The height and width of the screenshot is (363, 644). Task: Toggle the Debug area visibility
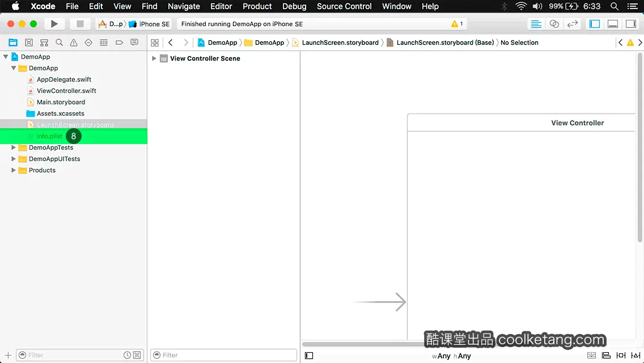613,24
